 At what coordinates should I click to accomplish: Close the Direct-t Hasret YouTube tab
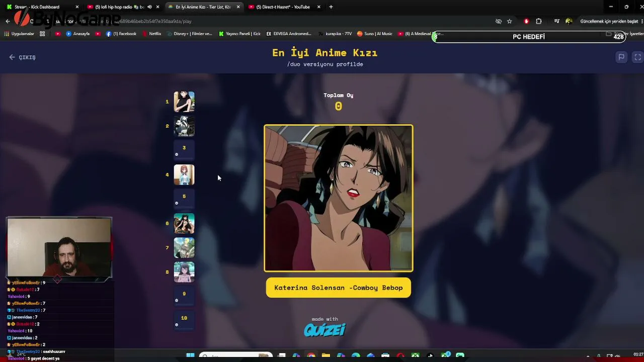click(x=319, y=7)
